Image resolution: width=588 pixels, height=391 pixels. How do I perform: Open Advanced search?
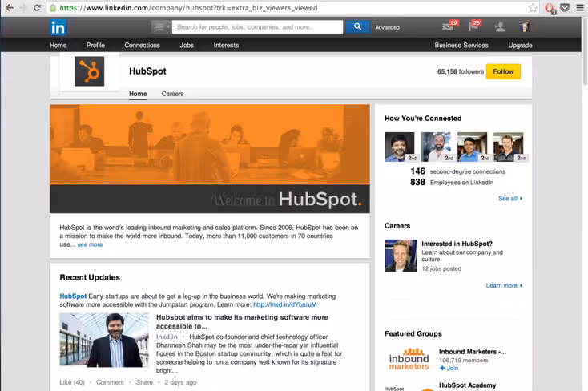(387, 27)
